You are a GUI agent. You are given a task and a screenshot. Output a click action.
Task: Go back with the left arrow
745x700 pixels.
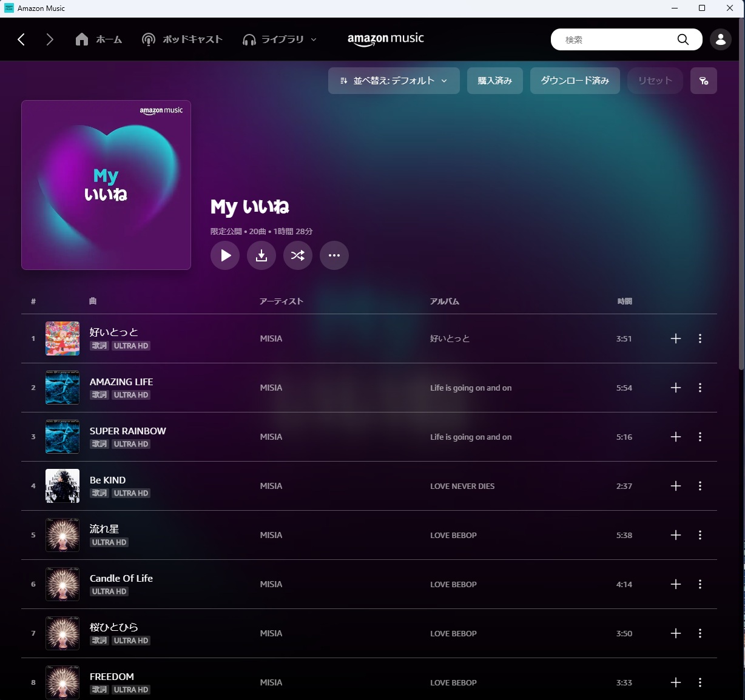click(x=21, y=39)
